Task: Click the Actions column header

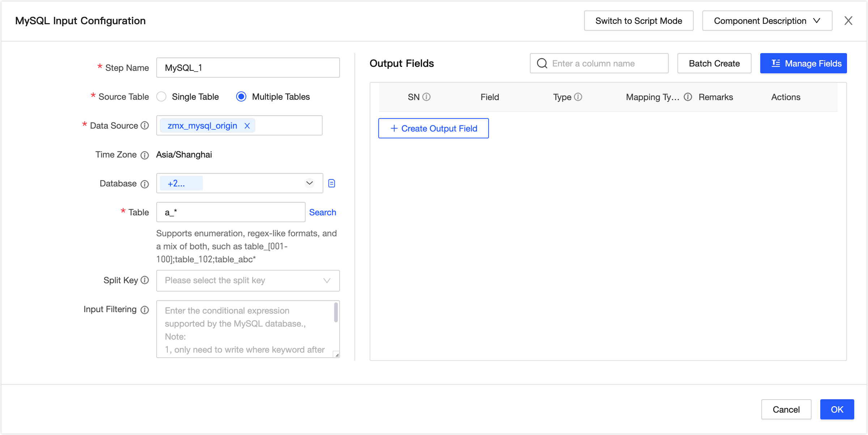Action: tap(786, 97)
